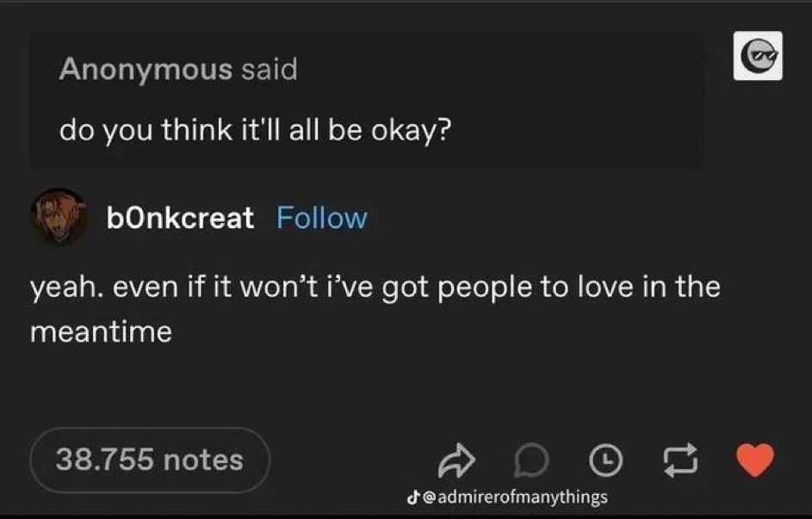Follow the b0nkcreat blog
This screenshot has height=519, width=812.
click(x=321, y=218)
